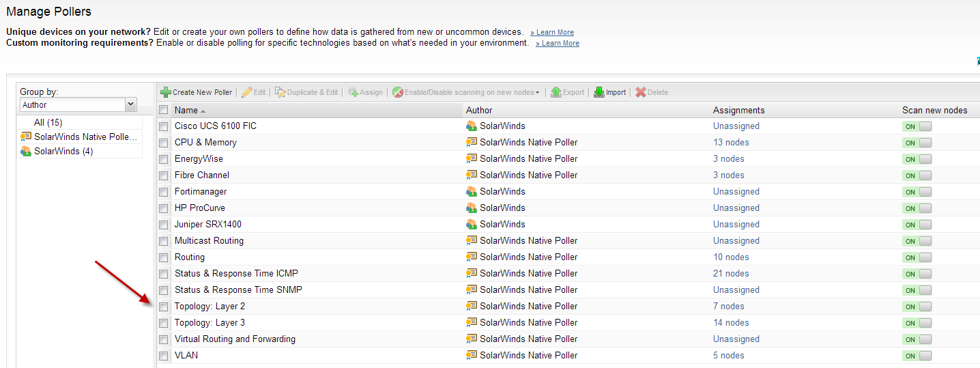This screenshot has height=368, width=980.
Task: Click the author icon in HP ProCurve row
Action: tap(472, 208)
